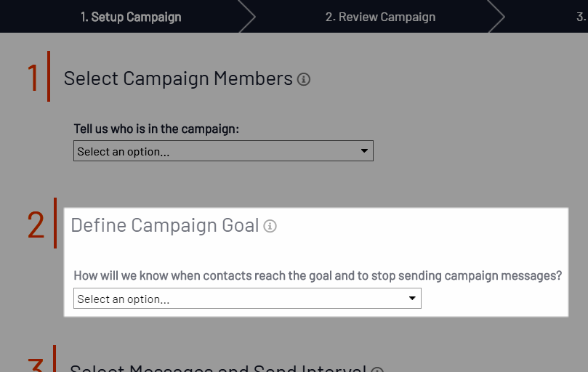Image resolution: width=588 pixels, height=372 pixels.
Task: Click chevron arrow after Setup Campaign step
Action: point(246,17)
